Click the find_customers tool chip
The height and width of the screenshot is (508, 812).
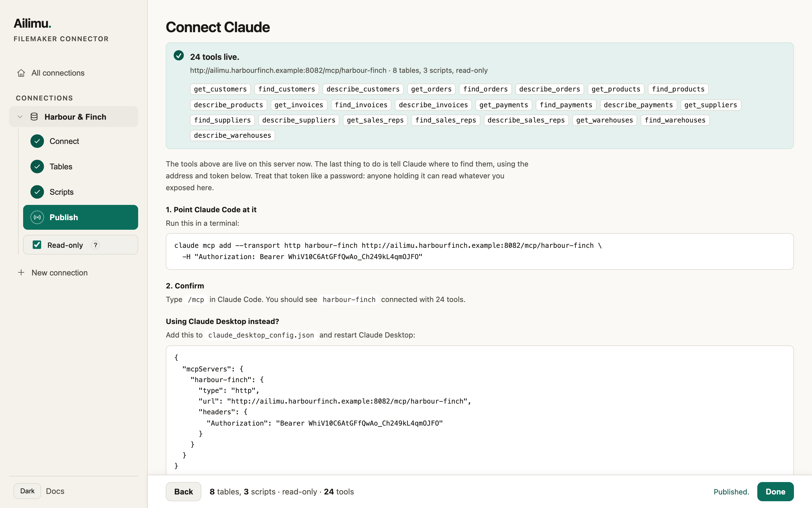click(x=286, y=89)
